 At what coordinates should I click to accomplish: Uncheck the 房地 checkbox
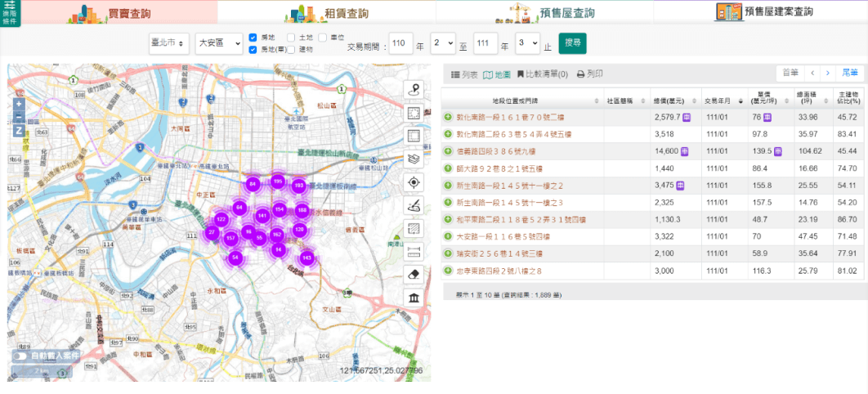253,38
